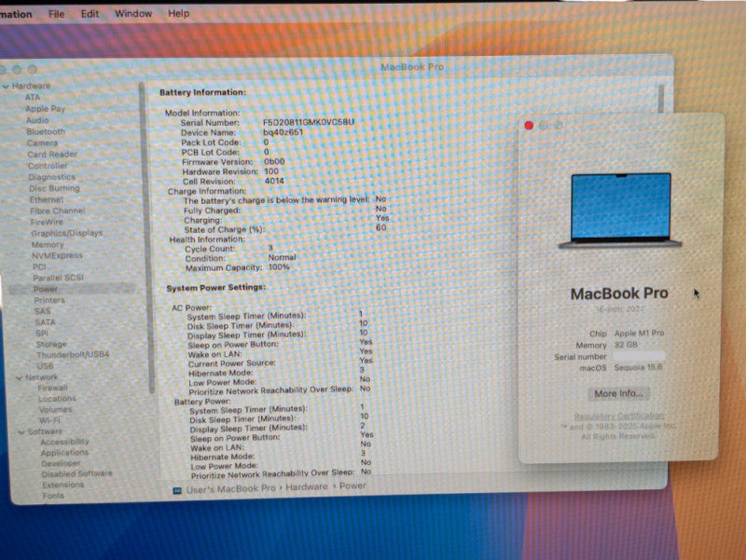Select Accessibility under Software
746x560 pixels.
64,442
